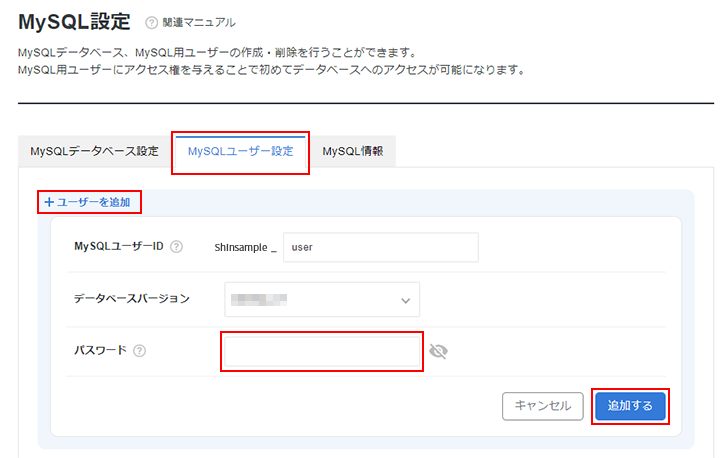Click the help icon next to MySQLユーザーID
The height and width of the screenshot is (458, 722).
(176, 246)
